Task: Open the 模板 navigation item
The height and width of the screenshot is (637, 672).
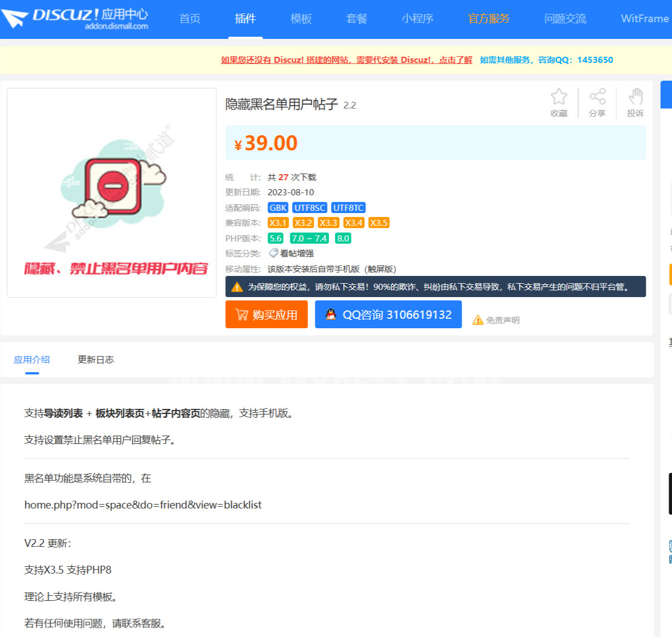Action: point(301,19)
